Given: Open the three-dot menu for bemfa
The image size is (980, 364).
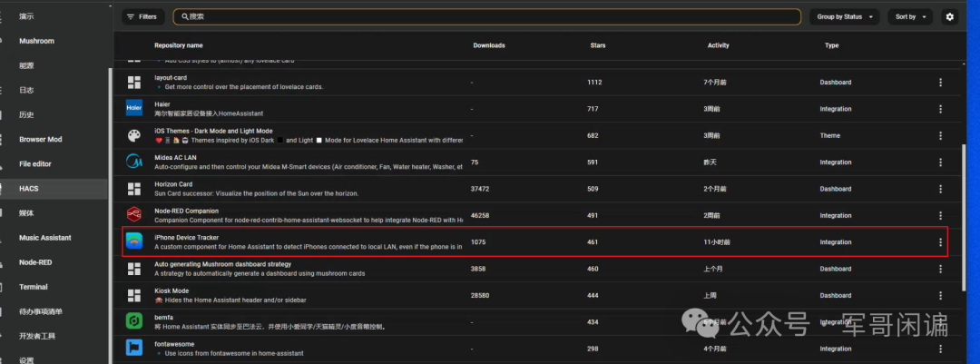Looking at the screenshot, I should [x=940, y=322].
